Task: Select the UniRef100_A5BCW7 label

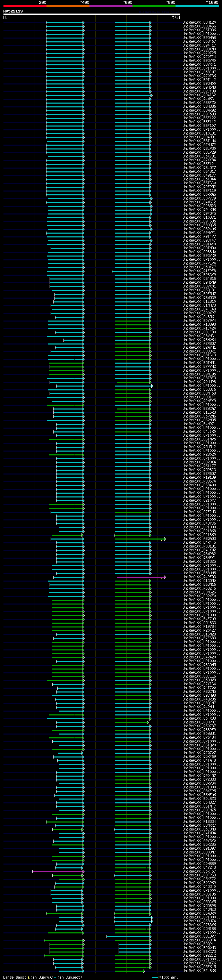Action: point(199,72)
